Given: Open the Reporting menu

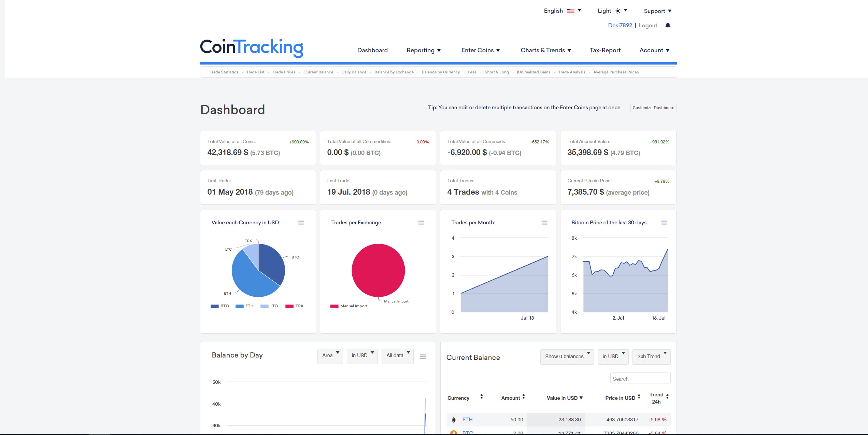Looking at the screenshot, I should 424,50.
